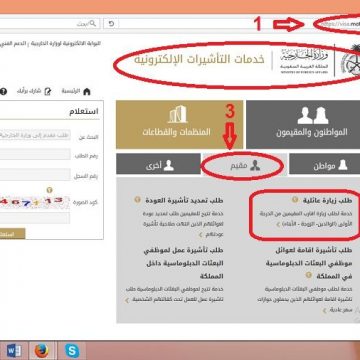Open Skype from the taskbar

[x=72, y=351]
